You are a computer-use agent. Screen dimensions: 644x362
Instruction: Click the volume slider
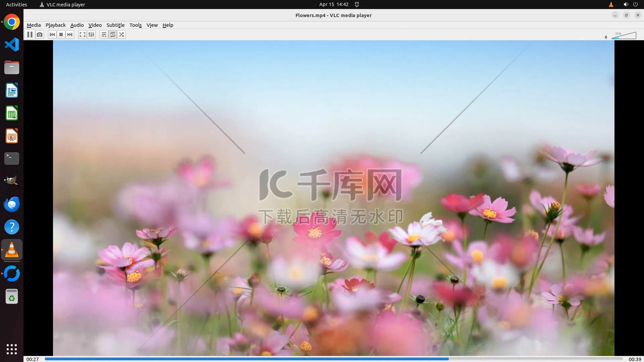[x=624, y=36]
